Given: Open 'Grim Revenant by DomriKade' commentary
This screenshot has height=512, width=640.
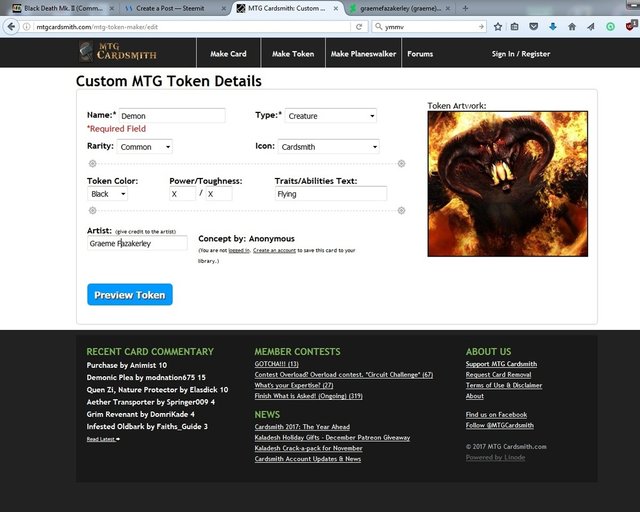Looking at the screenshot, I should pos(140,414).
